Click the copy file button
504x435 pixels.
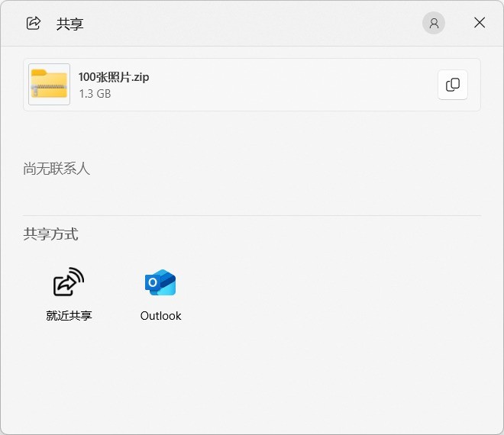click(453, 85)
